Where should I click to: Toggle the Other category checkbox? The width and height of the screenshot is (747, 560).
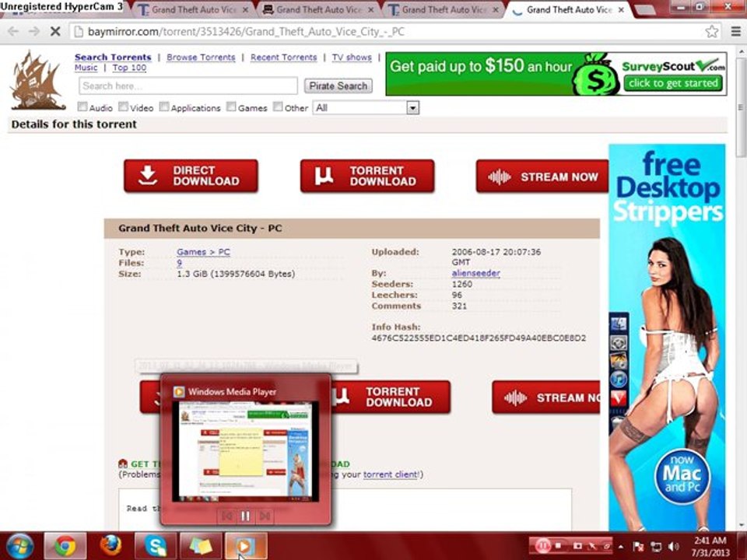pyautogui.click(x=278, y=107)
